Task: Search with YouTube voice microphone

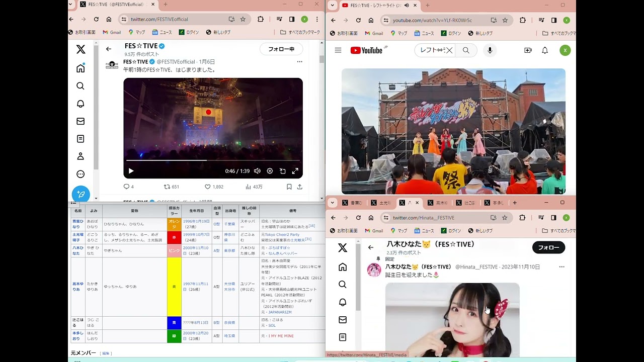Action: [x=490, y=50]
